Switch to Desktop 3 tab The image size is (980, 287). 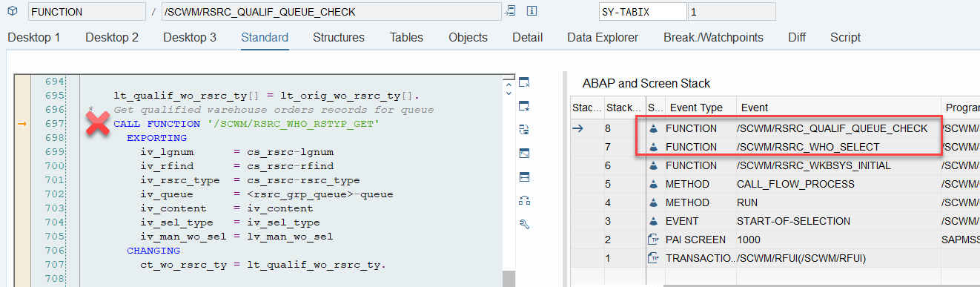coord(190,37)
